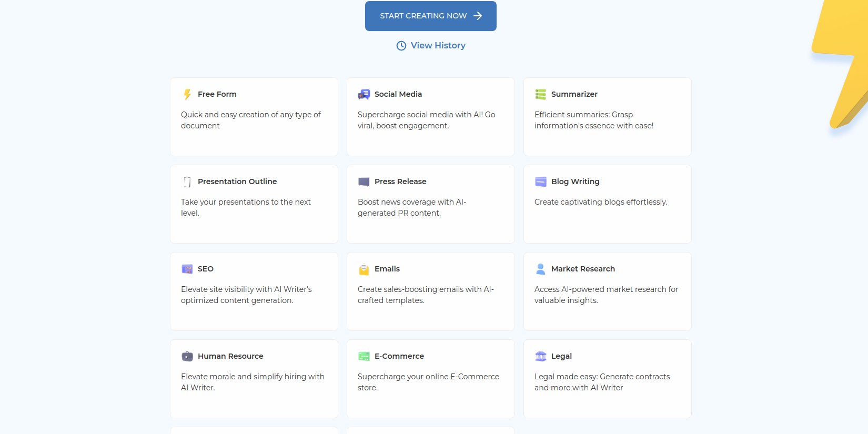Click the Market Research person icon
Image resolution: width=868 pixels, height=434 pixels.
coord(540,269)
